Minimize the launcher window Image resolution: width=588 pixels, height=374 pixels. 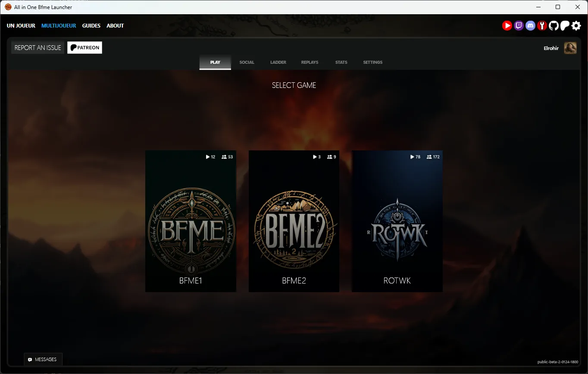[x=538, y=7]
